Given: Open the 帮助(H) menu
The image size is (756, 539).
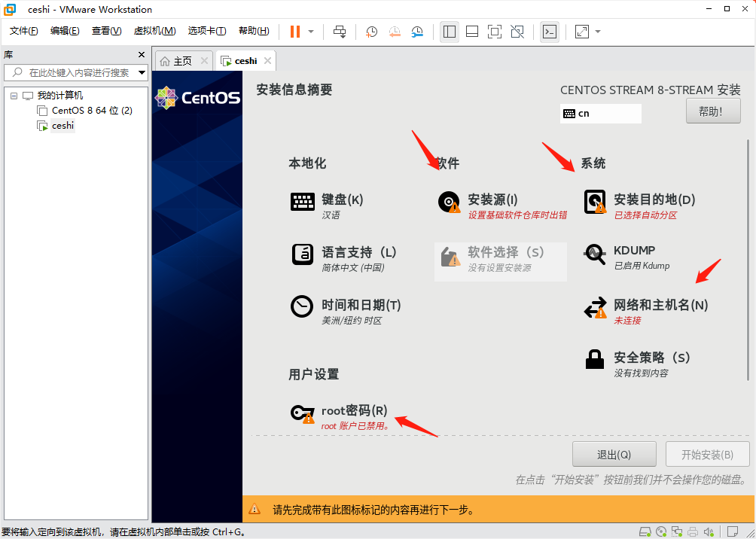Looking at the screenshot, I should pyautogui.click(x=254, y=31).
